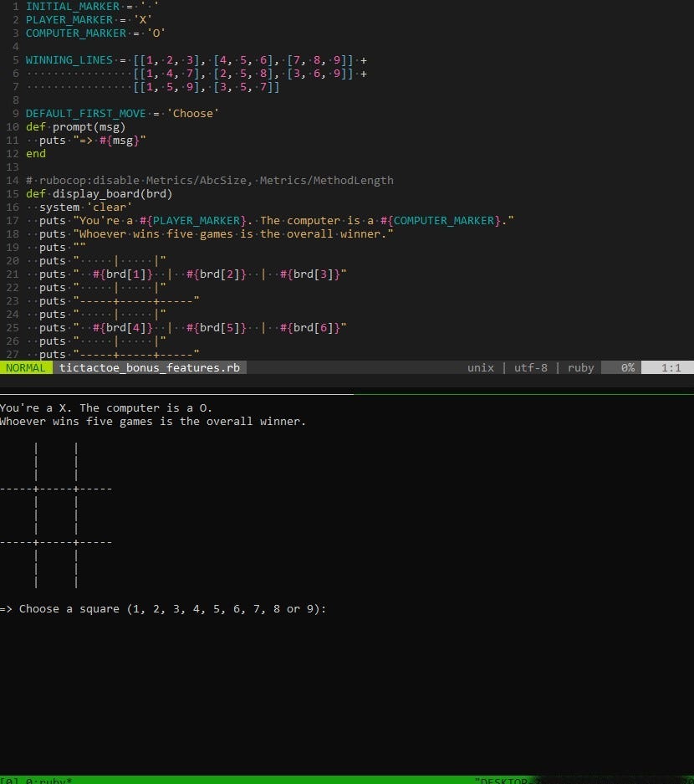Click brd[5] interpolation on line 25
The height and width of the screenshot is (784, 694).
pos(217,327)
